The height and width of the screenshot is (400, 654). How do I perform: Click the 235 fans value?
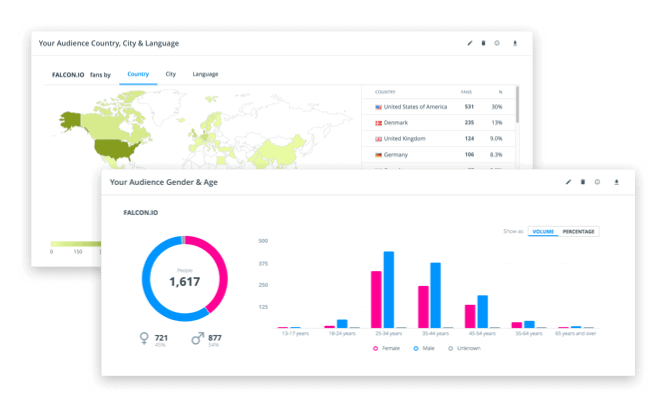coord(469,123)
